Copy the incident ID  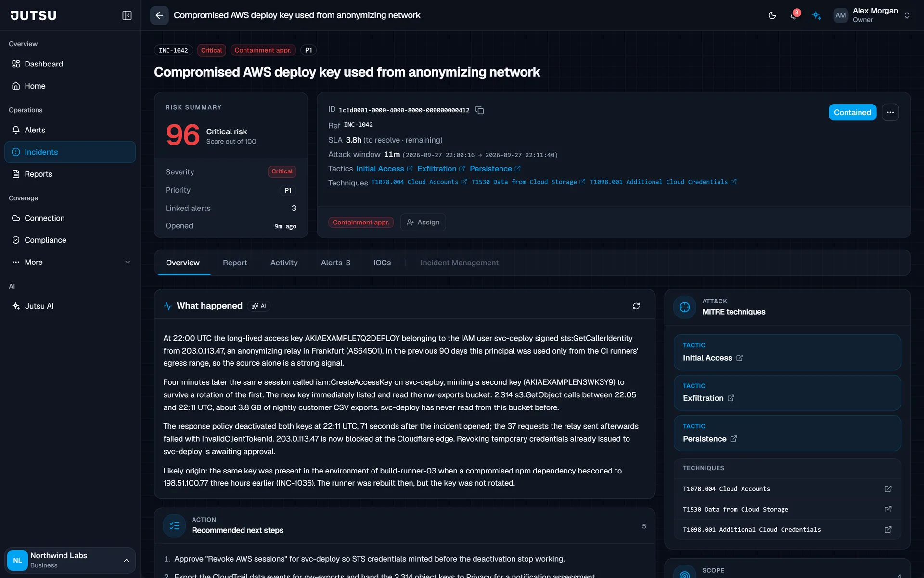pos(479,110)
